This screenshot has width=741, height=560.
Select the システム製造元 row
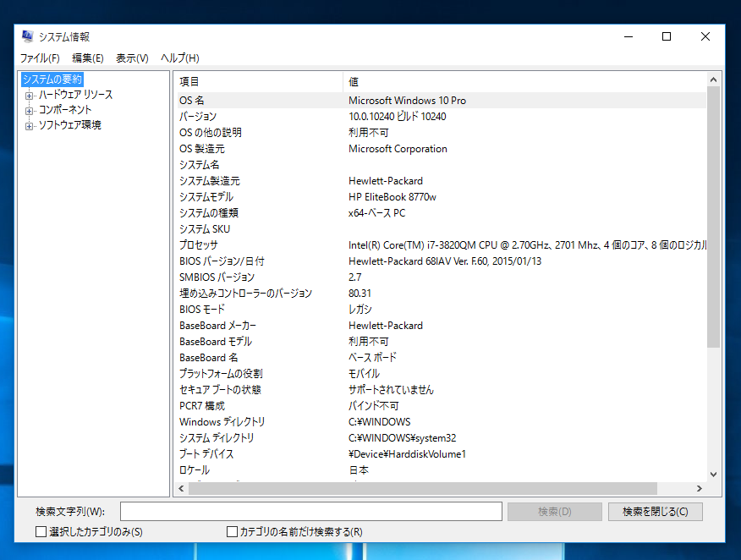pos(442,180)
